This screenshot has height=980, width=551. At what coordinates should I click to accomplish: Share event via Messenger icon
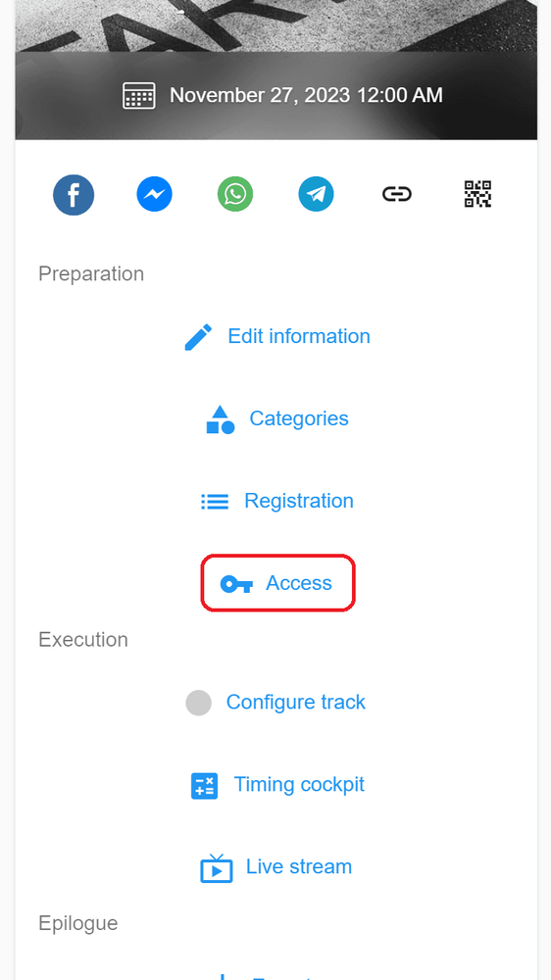155,194
